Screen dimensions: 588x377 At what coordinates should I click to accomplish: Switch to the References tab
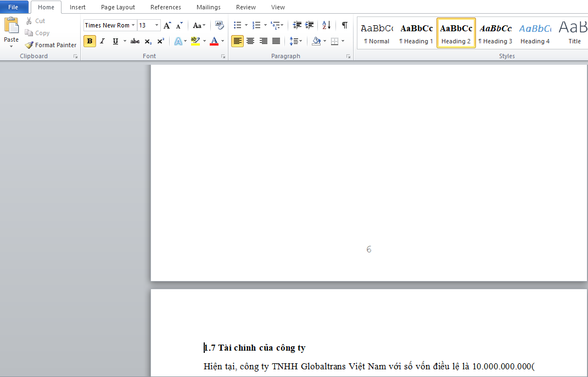click(166, 7)
